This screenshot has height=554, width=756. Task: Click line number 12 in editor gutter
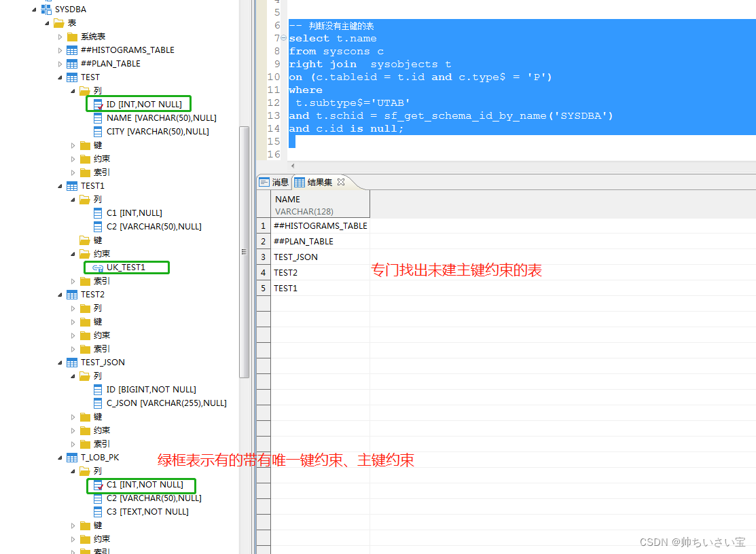coord(273,103)
